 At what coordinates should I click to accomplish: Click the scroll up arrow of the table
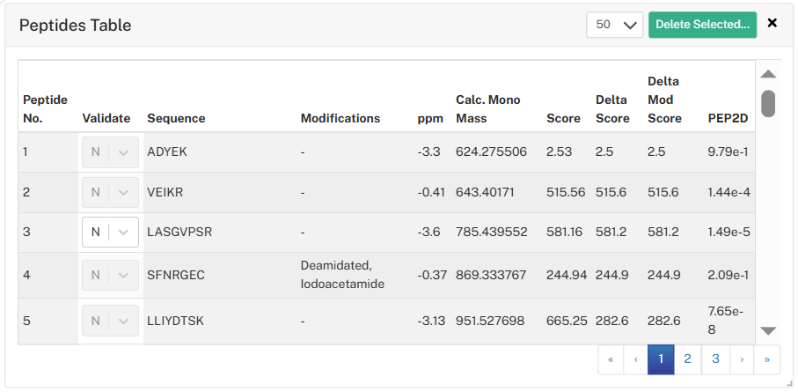pyautogui.click(x=768, y=74)
